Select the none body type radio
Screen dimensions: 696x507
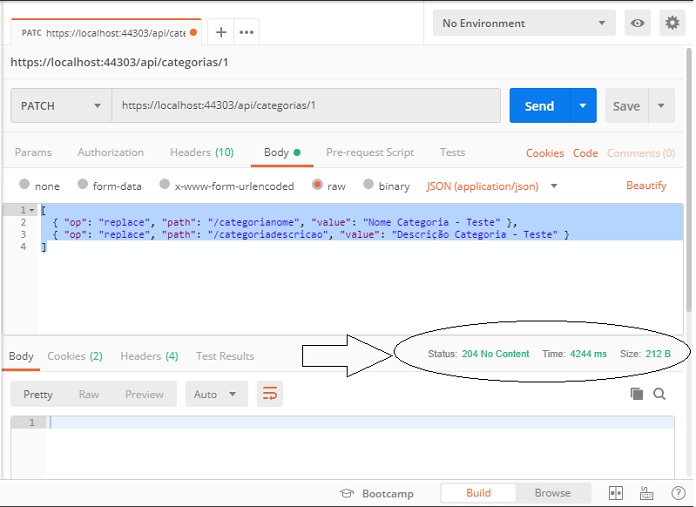click(24, 184)
